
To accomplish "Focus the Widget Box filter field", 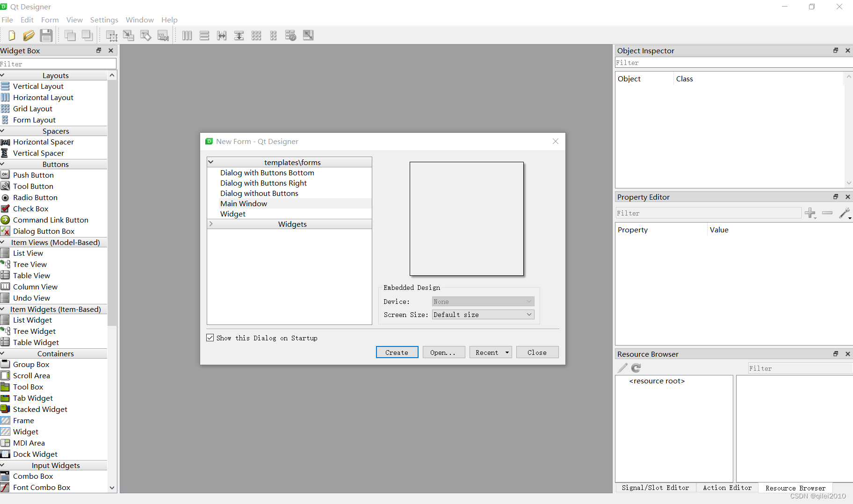I will [58, 64].
